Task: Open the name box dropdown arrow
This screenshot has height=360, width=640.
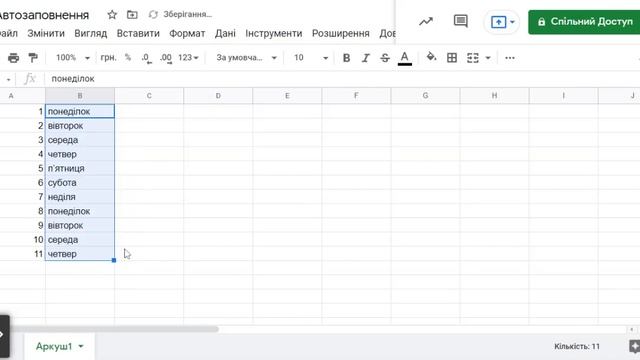Action: pos(8,79)
